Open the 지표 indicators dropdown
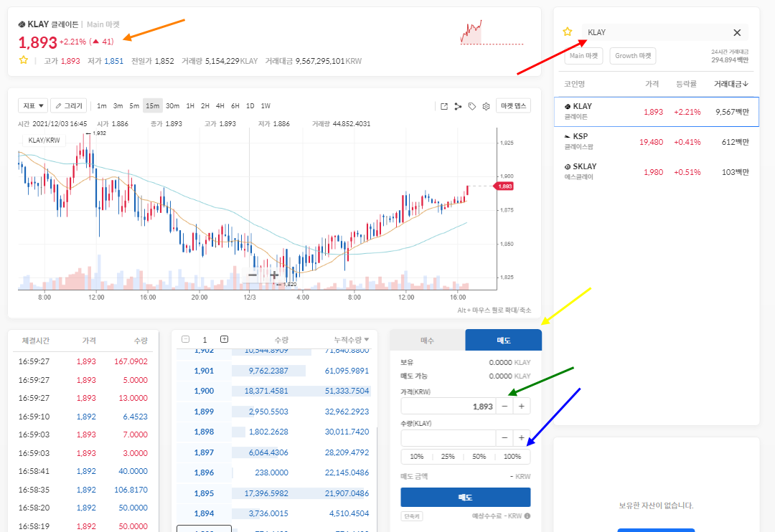Screen dimensions: 775x532 [x=32, y=105]
